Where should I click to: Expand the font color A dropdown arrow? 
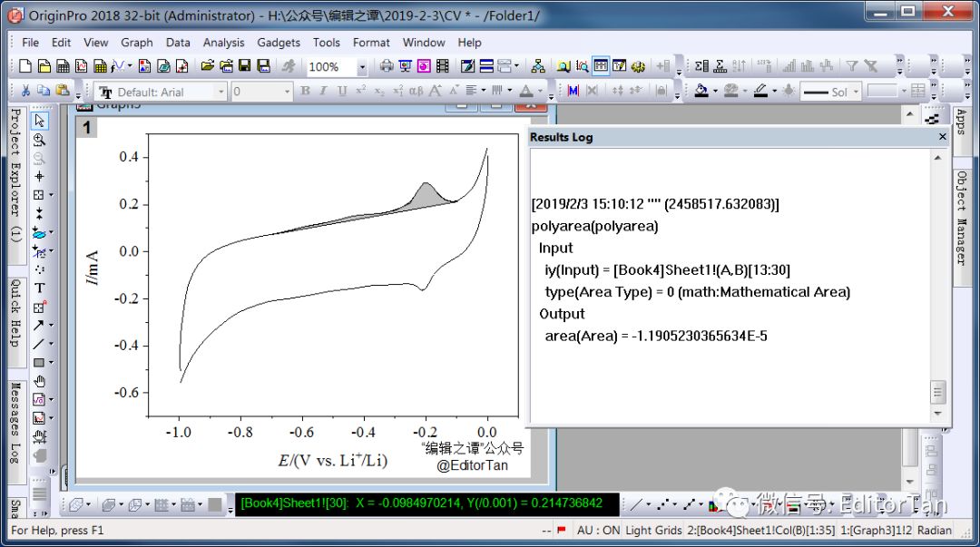pyautogui.click(x=541, y=92)
